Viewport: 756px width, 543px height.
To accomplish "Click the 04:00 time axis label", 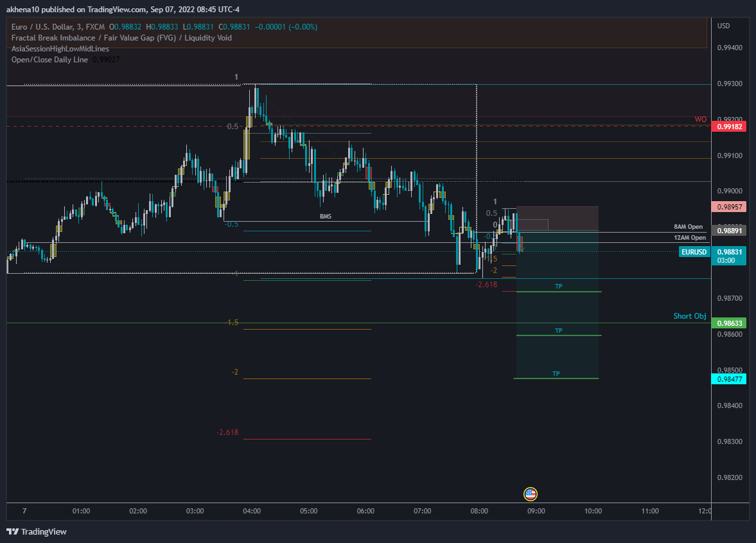I will tap(252, 511).
